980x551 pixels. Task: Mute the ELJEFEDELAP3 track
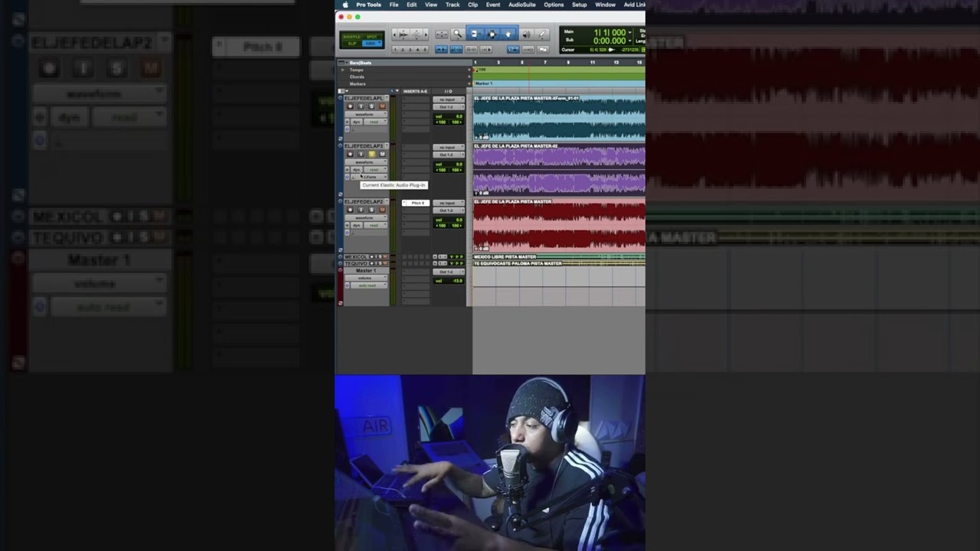[x=382, y=154]
